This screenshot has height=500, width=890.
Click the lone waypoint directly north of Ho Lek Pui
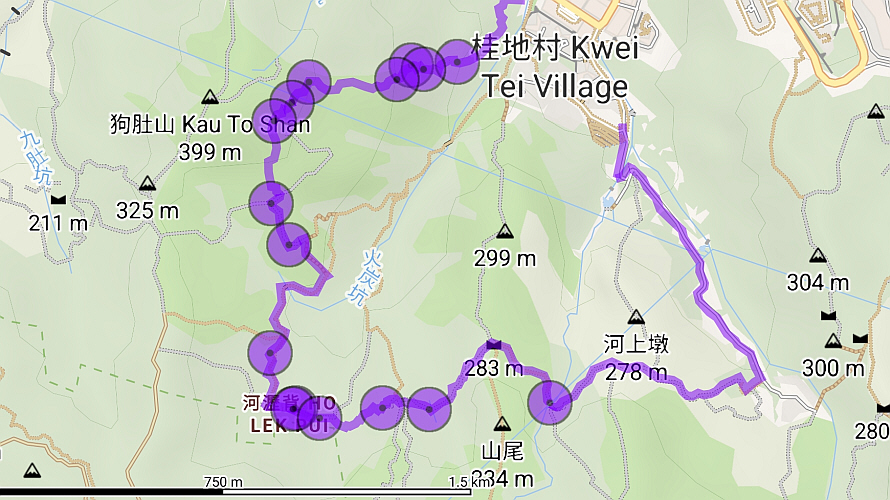[270, 353]
